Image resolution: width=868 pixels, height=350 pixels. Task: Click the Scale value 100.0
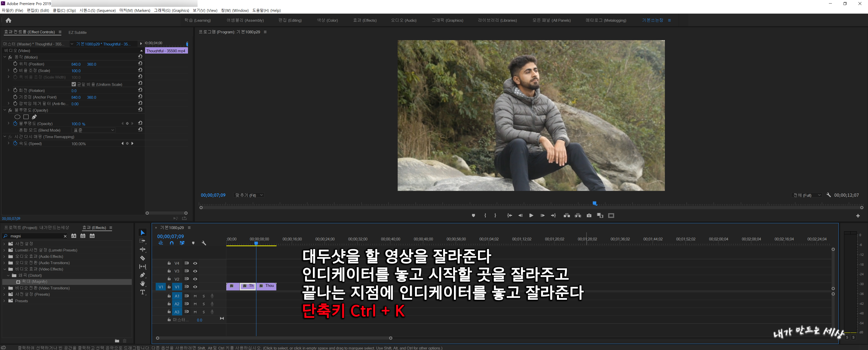click(76, 71)
